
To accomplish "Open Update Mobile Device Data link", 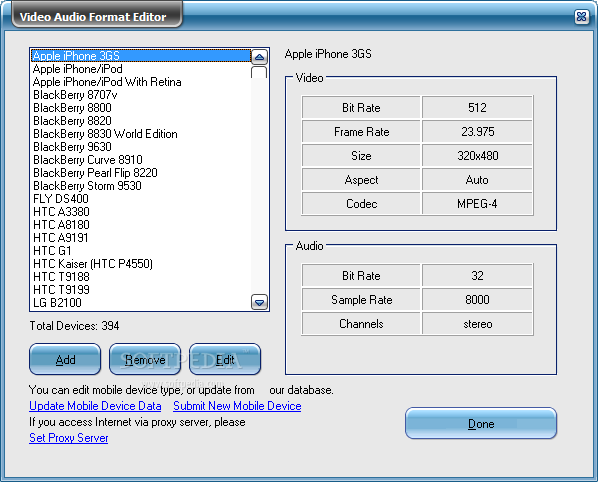I will 95,406.
